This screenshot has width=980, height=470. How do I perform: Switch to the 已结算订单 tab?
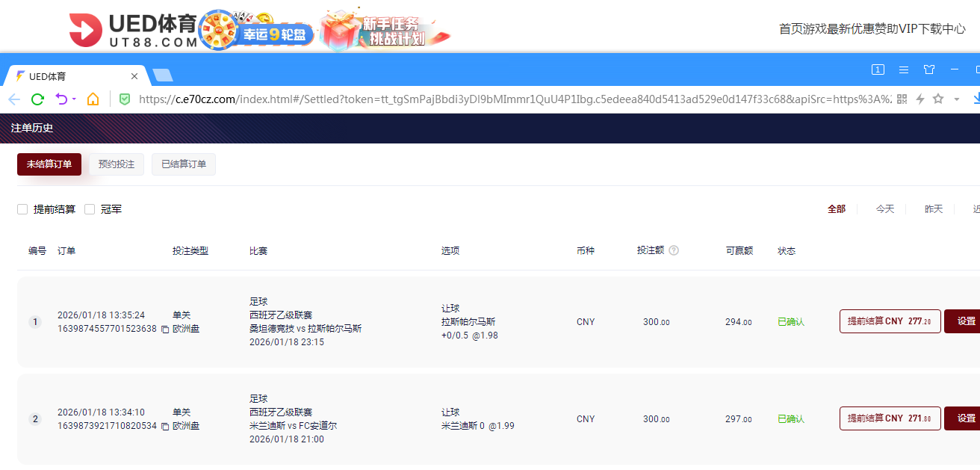(184, 164)
